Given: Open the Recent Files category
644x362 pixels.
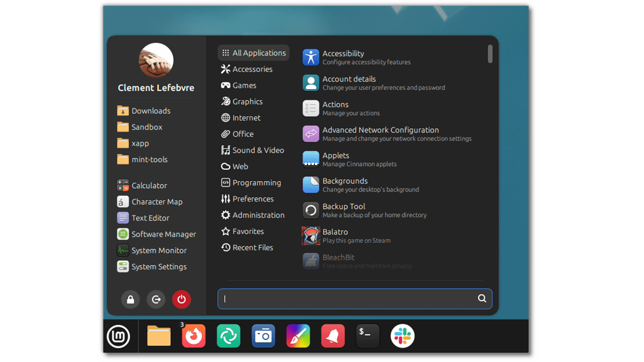Looking at the screenshot, I should 247,248.
